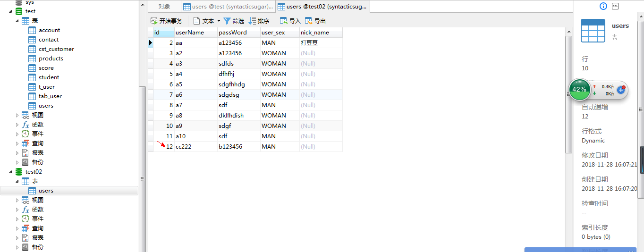Expand 函数 functions under test02

(x=17, y=210)
